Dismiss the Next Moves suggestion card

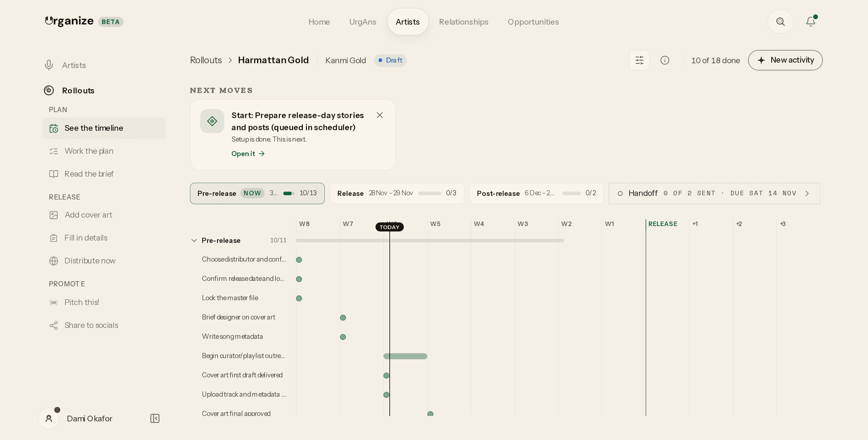pos(380,115)
